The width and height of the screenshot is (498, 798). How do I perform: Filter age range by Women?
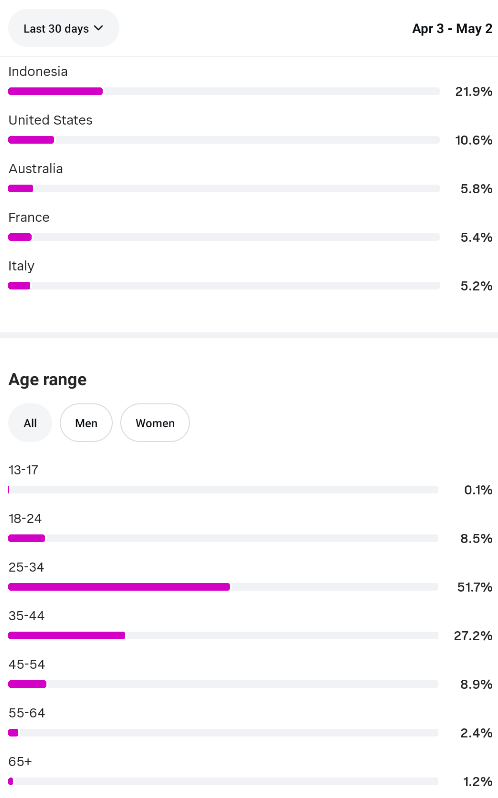(x=155, y=423)
